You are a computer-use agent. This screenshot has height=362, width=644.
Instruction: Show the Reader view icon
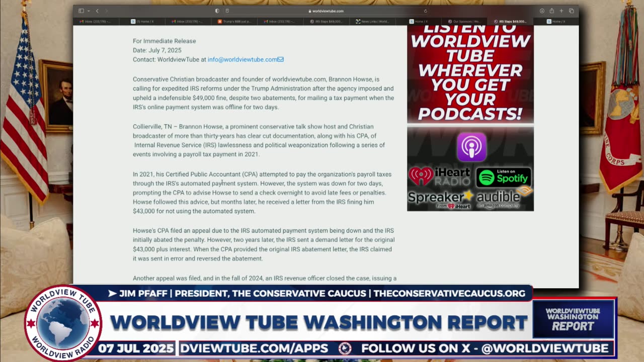tap(227, 11)
